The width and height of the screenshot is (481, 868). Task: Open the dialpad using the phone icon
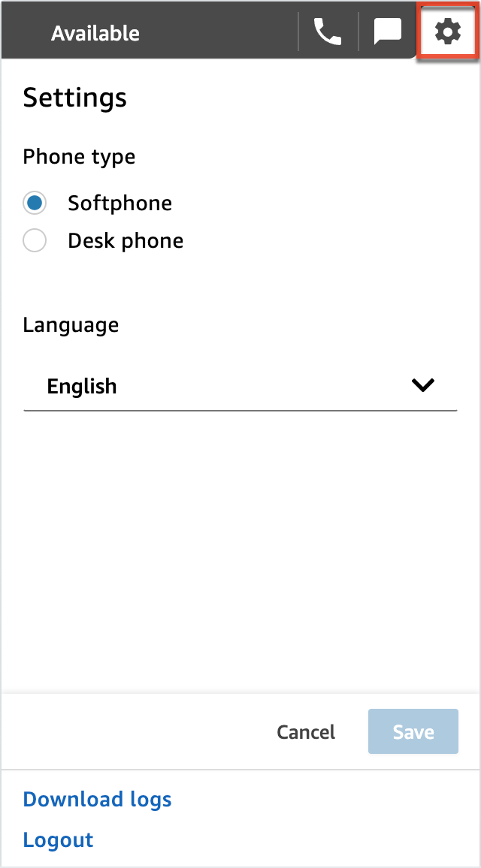[326, 32]
